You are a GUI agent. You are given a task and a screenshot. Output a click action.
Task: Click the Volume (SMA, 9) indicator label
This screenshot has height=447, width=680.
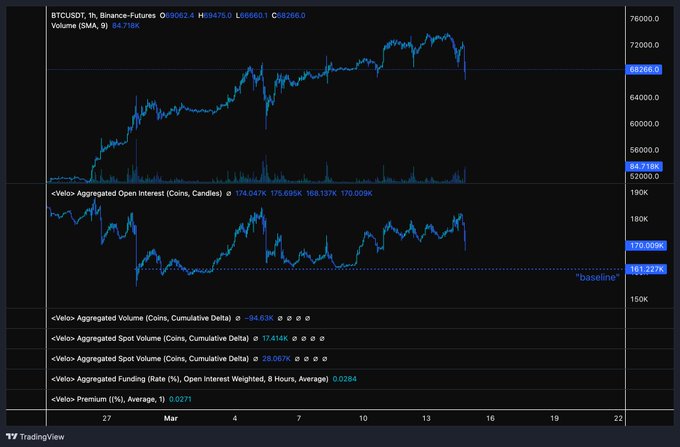click(x=79, y=26)
